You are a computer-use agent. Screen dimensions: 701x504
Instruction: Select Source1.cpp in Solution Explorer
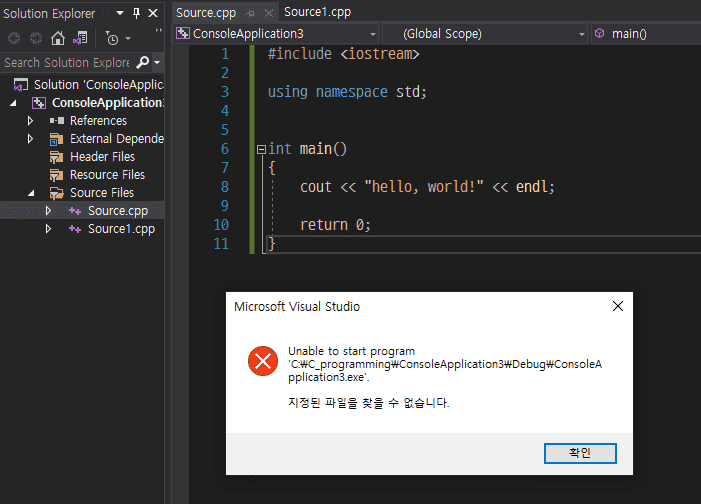click(122, 229)
